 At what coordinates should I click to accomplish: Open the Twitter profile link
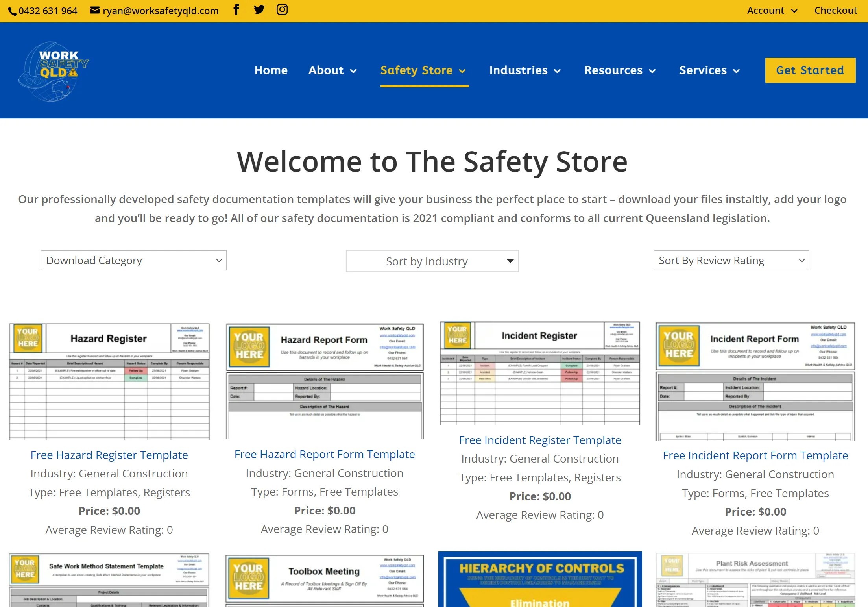[259, 10]
